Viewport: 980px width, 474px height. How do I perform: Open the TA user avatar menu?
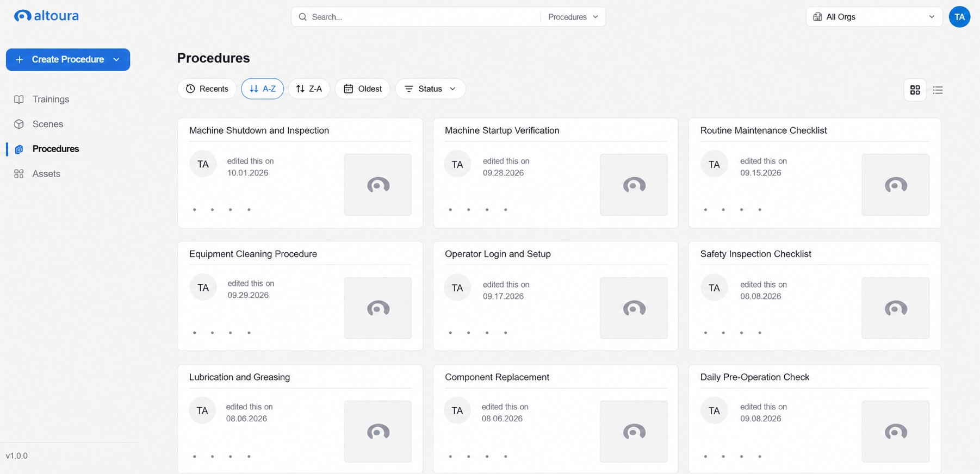(x=959, y=17)
